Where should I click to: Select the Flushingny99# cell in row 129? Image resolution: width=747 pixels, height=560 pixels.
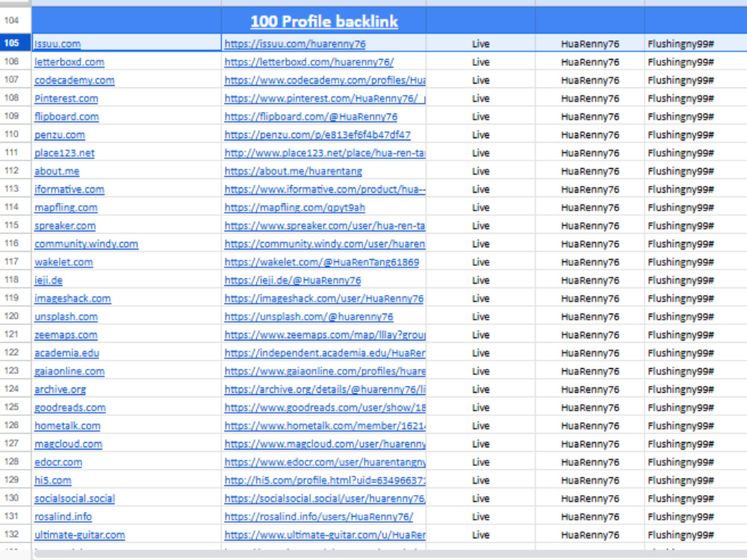coord(696,480)
